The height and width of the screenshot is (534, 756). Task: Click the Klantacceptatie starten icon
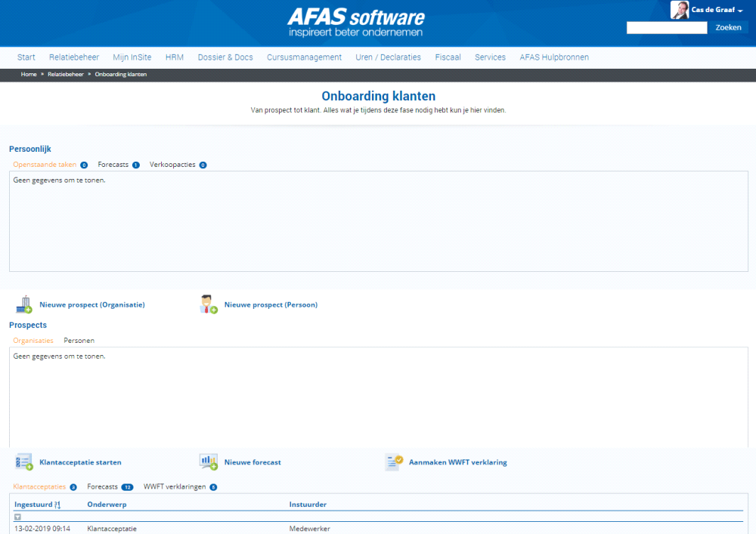coord(23,461)
